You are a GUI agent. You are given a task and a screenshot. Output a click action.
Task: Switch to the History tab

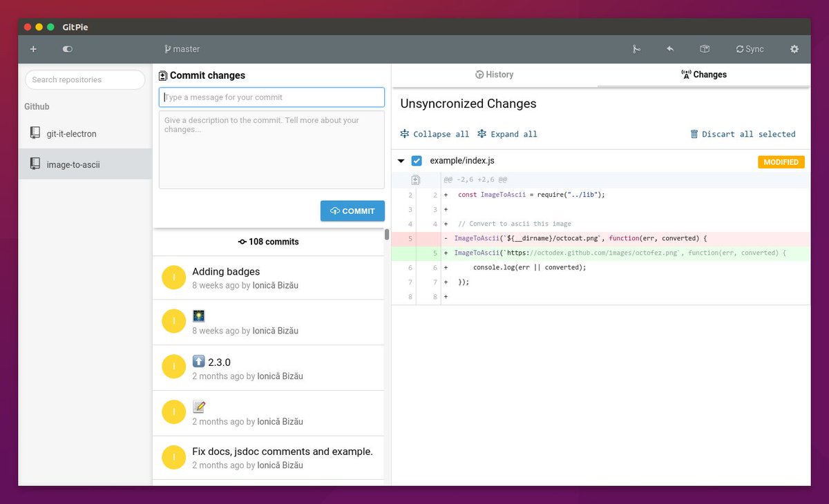click(494, 75)
